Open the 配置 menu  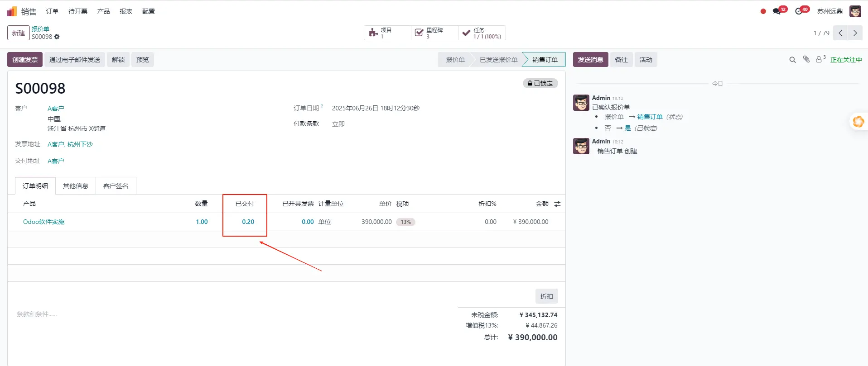pyautogui.click(x=149, y=11)
